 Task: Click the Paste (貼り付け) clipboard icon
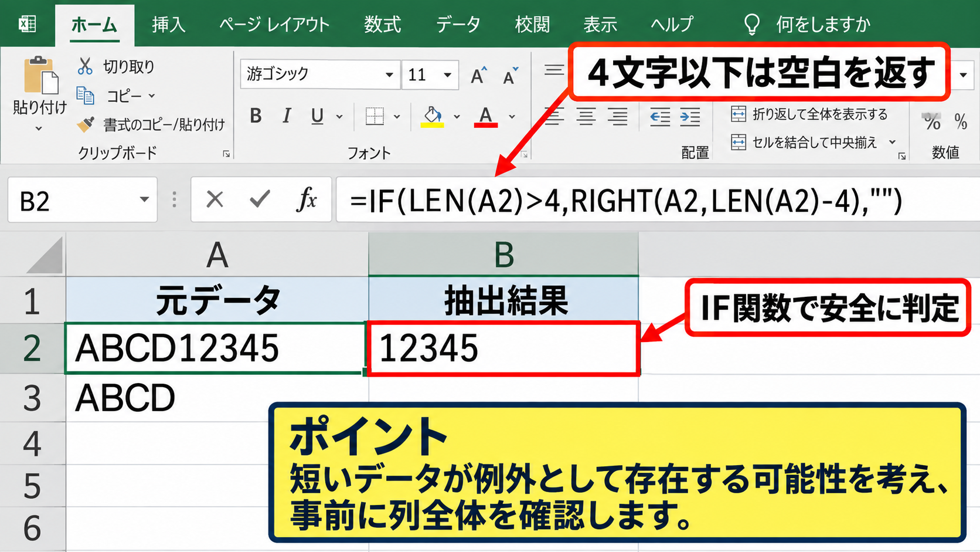point(40,75)
